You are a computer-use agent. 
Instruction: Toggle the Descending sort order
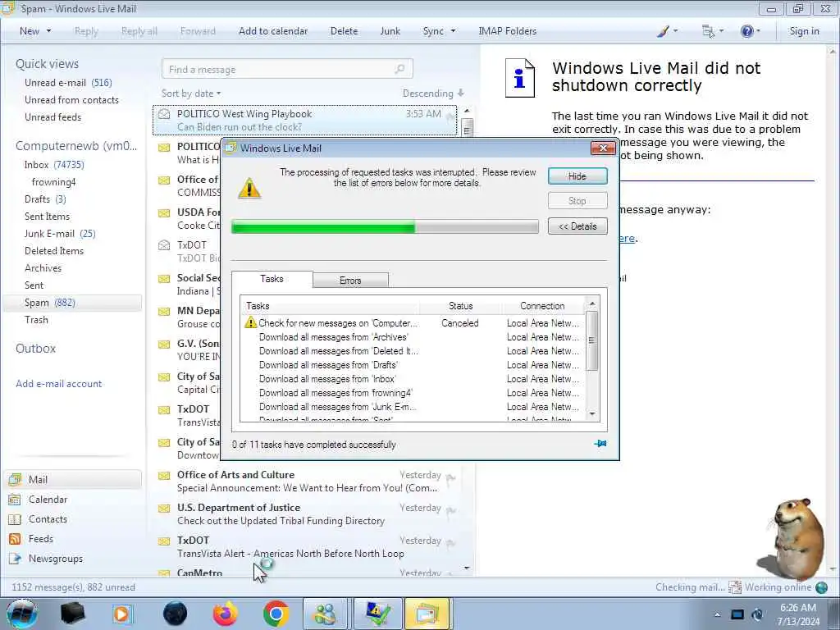(x=433, y=94)
